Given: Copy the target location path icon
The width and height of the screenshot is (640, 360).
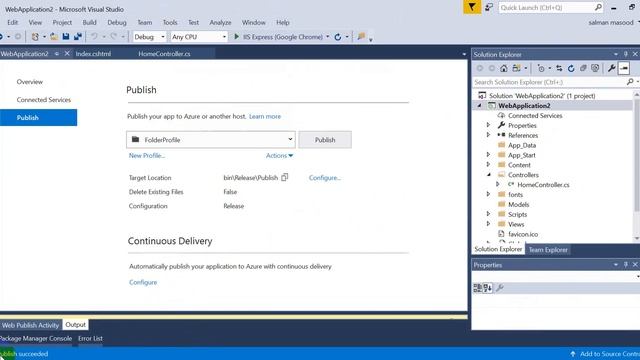Looking at the screenshot, I should [x=284, y=177].
